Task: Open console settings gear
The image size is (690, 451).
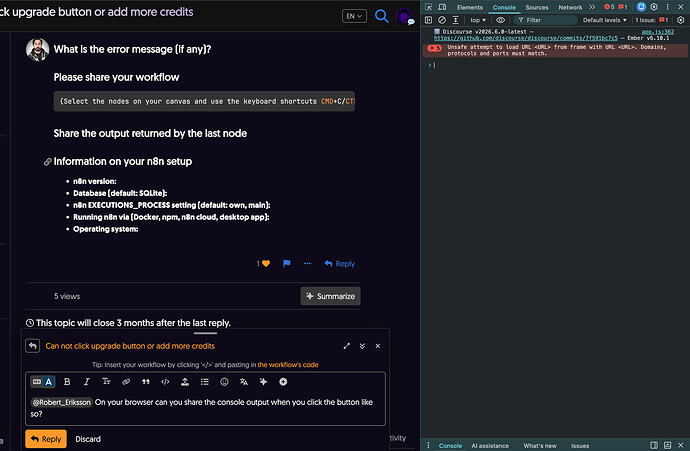Action: coord(681,20)
